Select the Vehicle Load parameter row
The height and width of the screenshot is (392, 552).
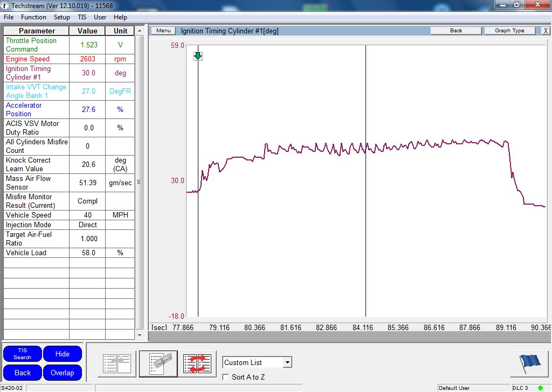tap(69, 253)
